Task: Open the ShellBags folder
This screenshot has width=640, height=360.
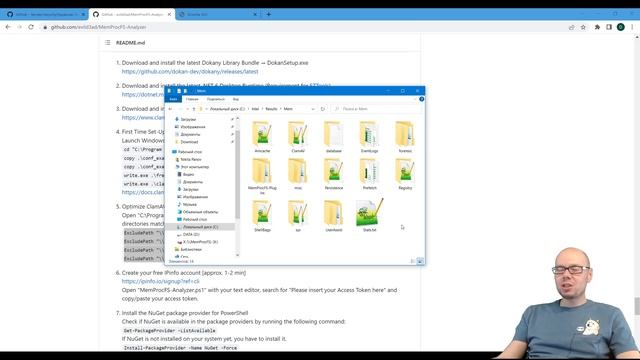Action: [x=262, y=216]
